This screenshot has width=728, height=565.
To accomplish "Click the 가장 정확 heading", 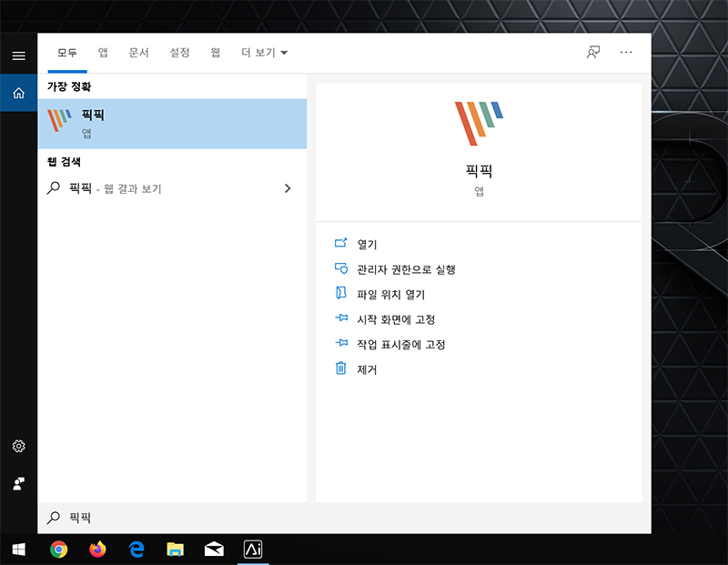I will tap(69, 86).
